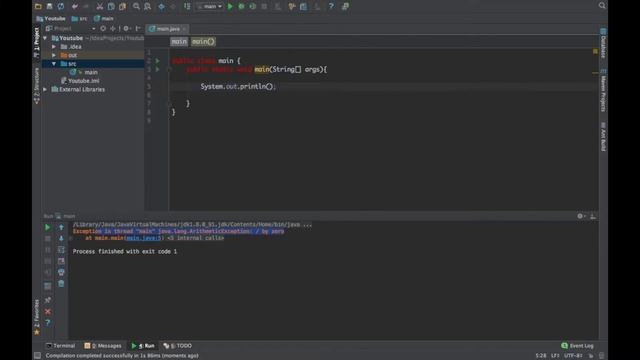Screen dimensions: 640x360
Task: Click Help question mark in Run panel
Action: coord(48,323)
